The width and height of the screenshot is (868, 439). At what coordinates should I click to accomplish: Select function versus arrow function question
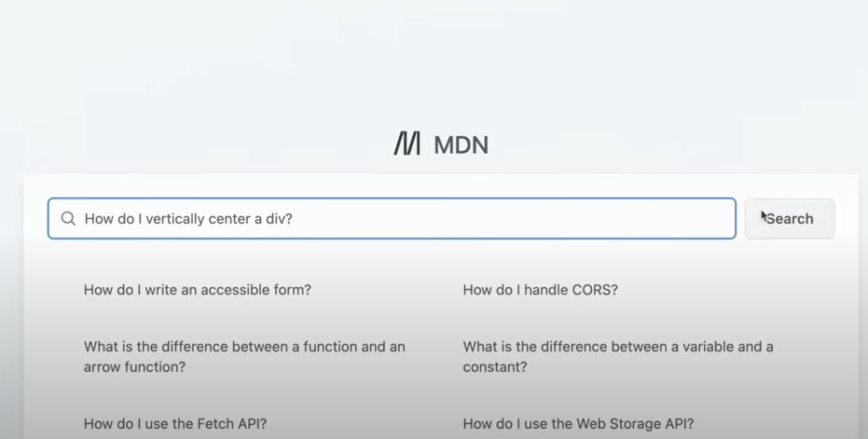coord(244,357)
